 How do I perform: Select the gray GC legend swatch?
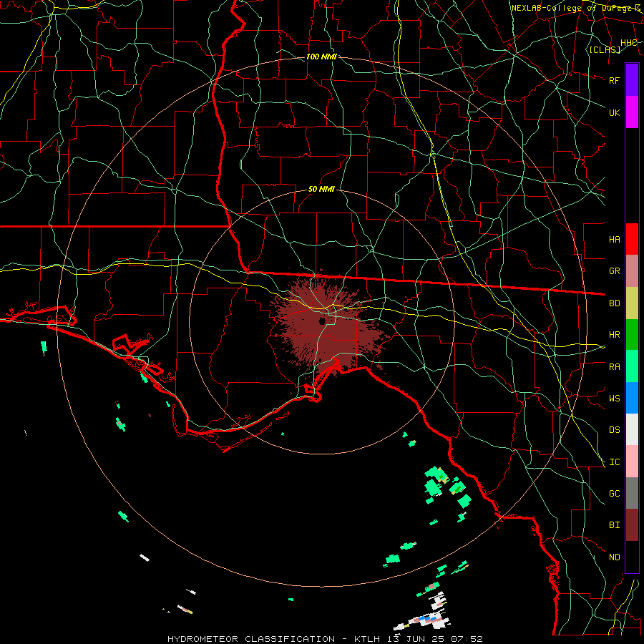point(632,493)
